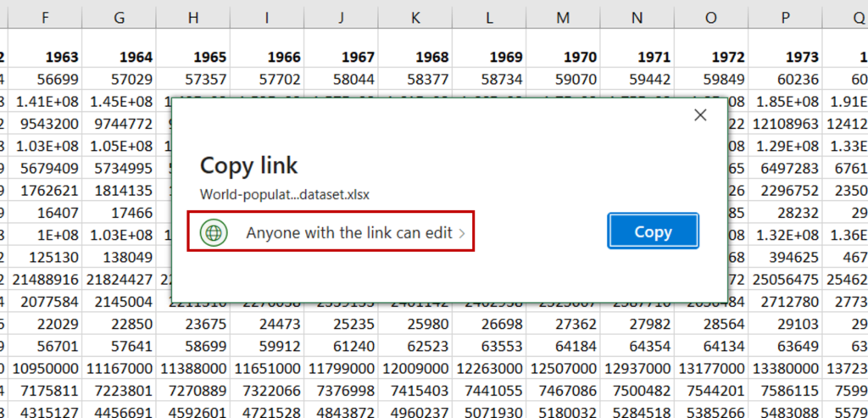Select cell containing 1814135
Image resolution: width=868 pixels, height=418 pixels.
pyautogui.click(x=119, y=191)
